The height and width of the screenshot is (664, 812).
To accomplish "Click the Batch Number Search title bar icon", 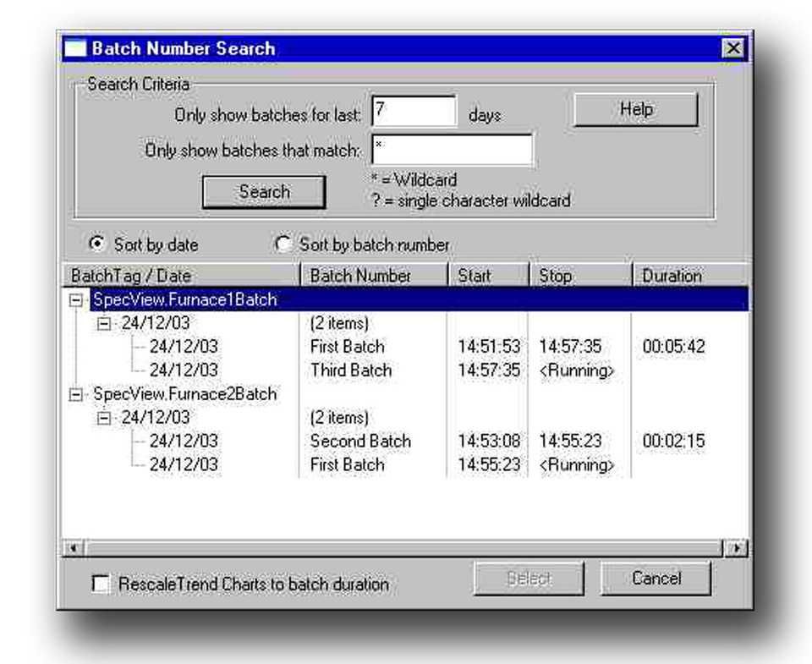I will click(x=77, y=49).
